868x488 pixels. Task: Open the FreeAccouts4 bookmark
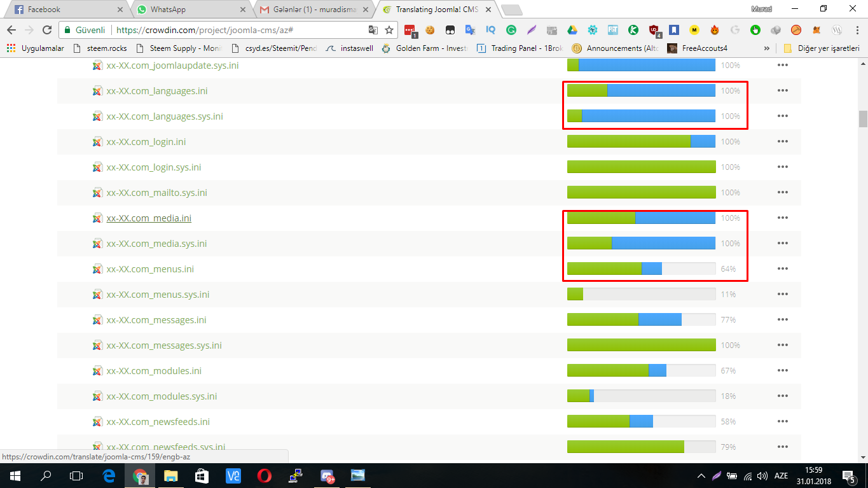pos(697,48)
